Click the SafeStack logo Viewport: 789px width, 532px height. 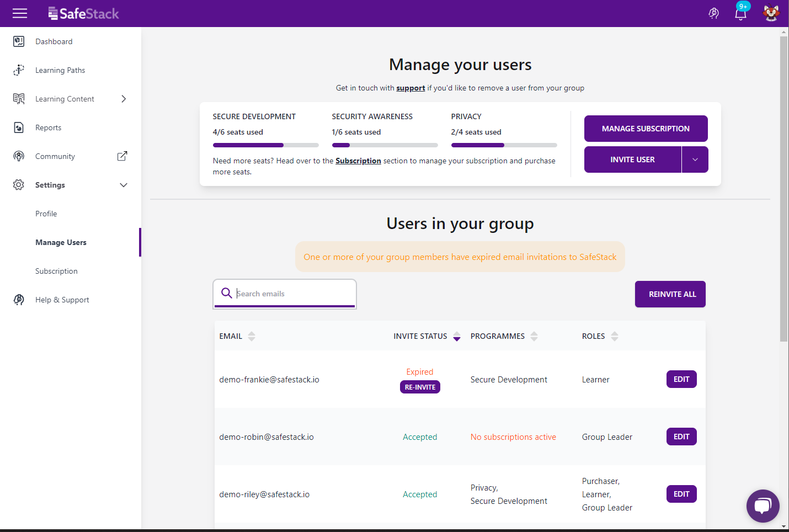tap(83, 13)
